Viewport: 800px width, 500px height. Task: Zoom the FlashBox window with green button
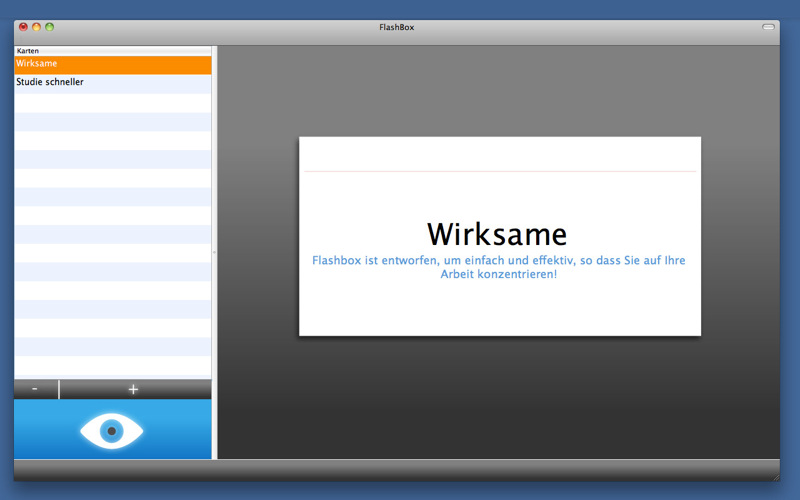coord(49,27)
